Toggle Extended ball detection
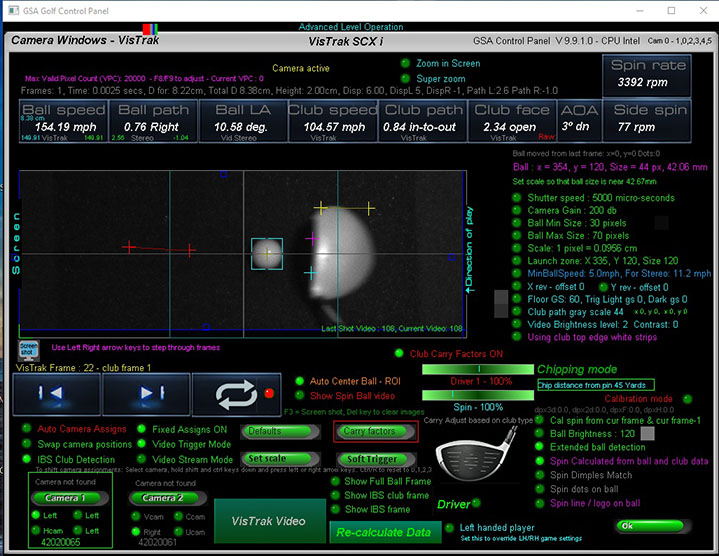 point(540,446)
